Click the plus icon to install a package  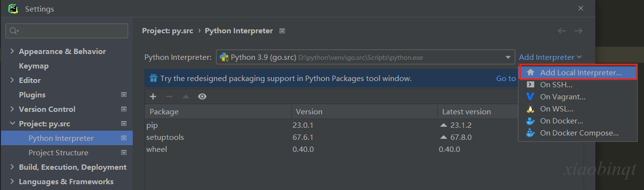tap(153, 96)
